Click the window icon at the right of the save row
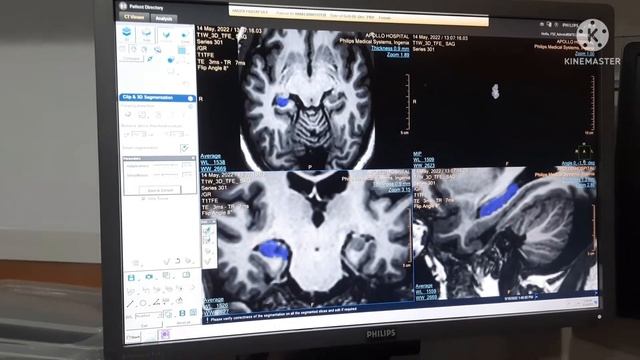 point(186,275)
